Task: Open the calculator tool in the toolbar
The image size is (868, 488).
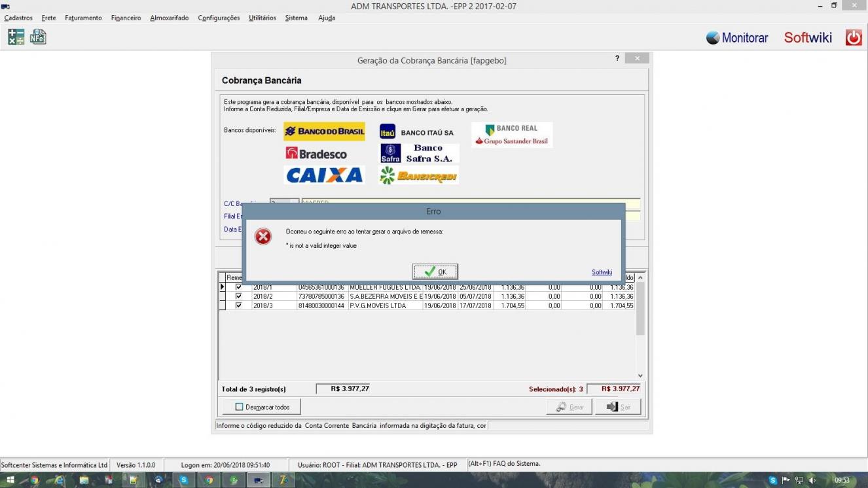Action: [16, 37]
